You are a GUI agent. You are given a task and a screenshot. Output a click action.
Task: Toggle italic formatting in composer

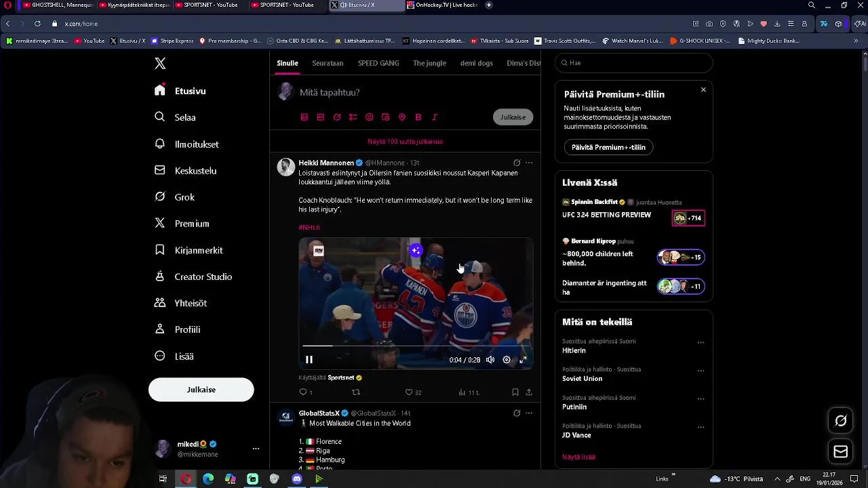pos(435,117)
